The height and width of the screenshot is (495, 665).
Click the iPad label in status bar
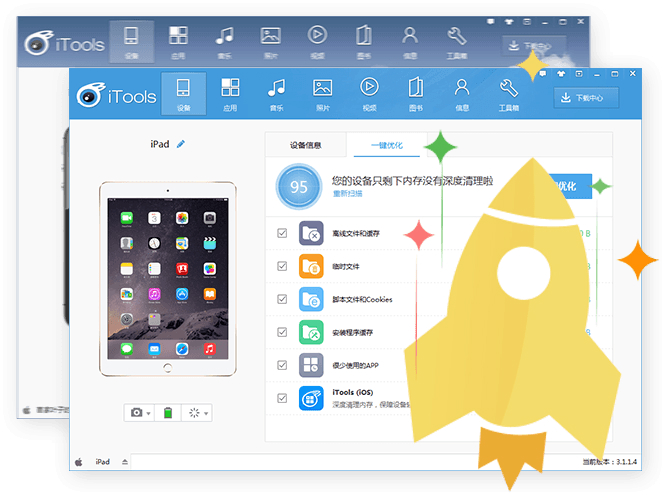[x=103, y=461]
